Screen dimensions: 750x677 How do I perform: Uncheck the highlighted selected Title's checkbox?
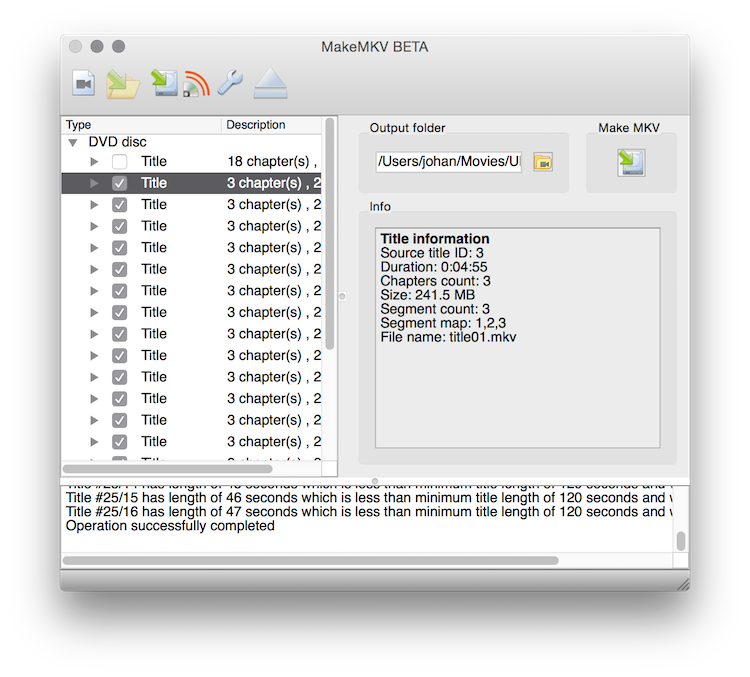click(x=119, y=183)
